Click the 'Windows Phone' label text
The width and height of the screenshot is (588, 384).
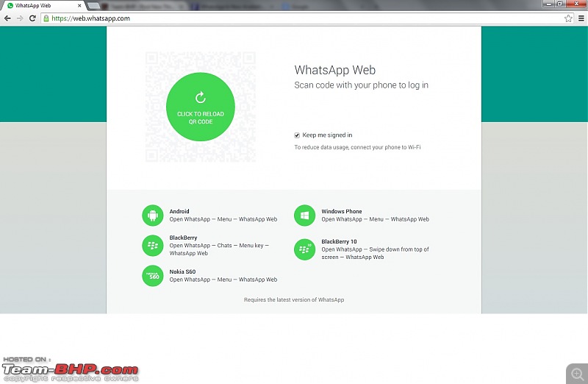[342, 211]
